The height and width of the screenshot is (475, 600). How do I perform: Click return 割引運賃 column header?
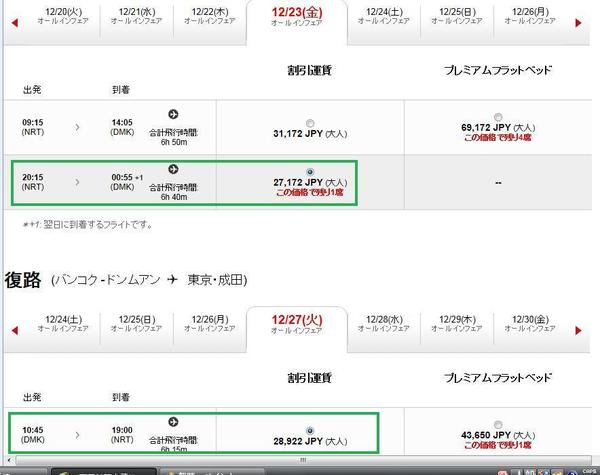310,378
